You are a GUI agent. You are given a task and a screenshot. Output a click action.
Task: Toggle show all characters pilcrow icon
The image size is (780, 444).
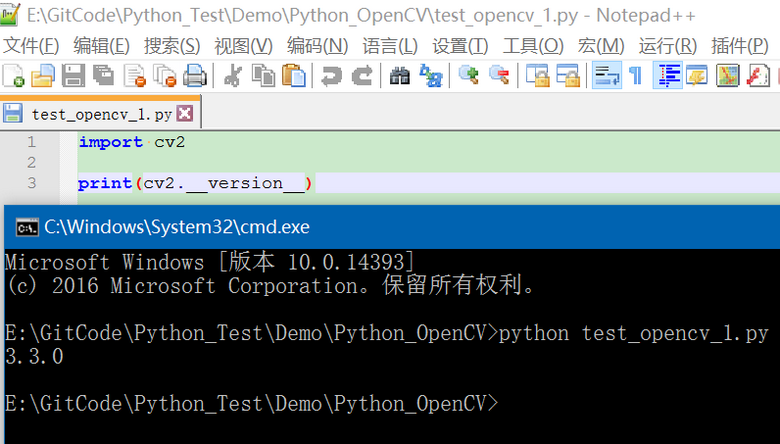click(635, 76)
